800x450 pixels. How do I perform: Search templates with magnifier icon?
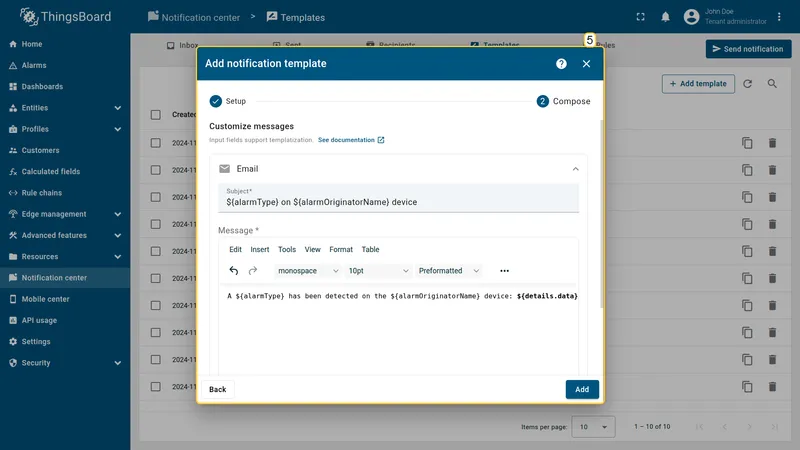[x=772, y=84]
